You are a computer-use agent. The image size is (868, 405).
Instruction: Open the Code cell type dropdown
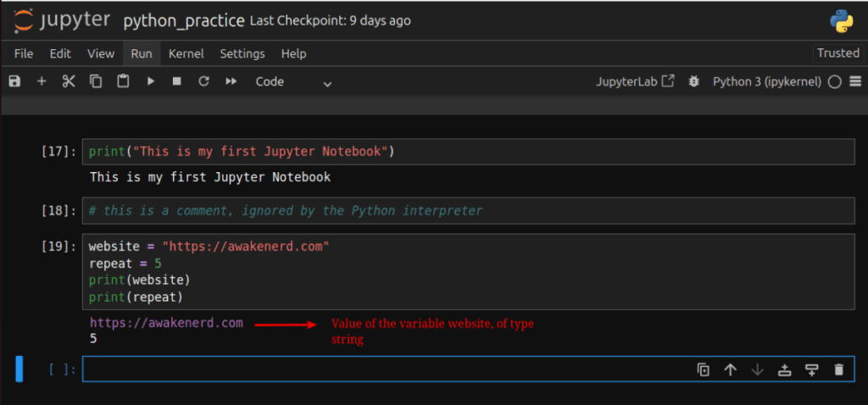(293, 81)
